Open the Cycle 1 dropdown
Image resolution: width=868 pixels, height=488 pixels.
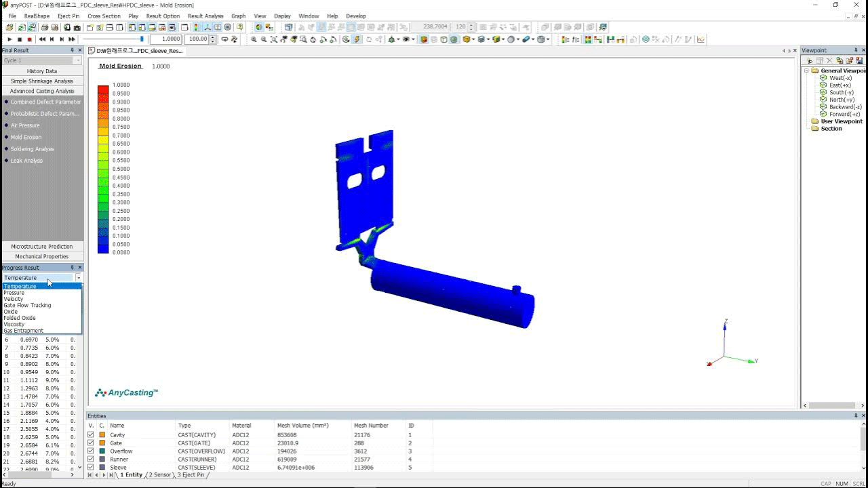tap(78, 60)
